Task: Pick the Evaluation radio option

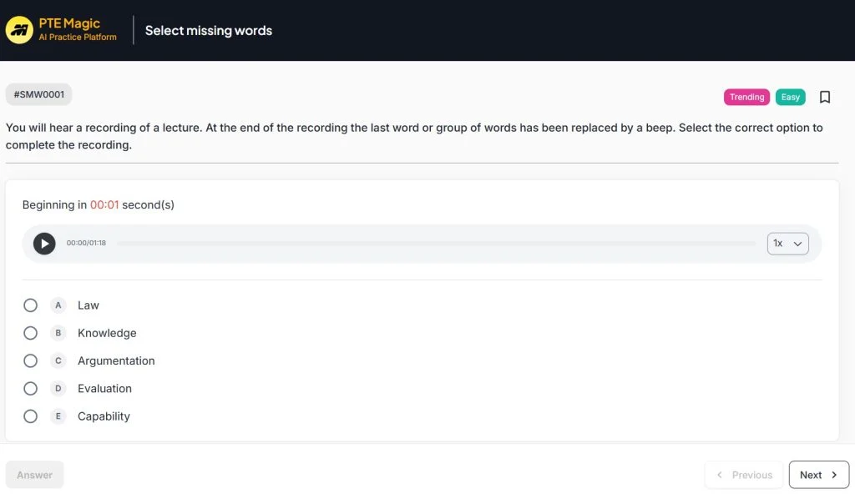Action: coord(31,388)
